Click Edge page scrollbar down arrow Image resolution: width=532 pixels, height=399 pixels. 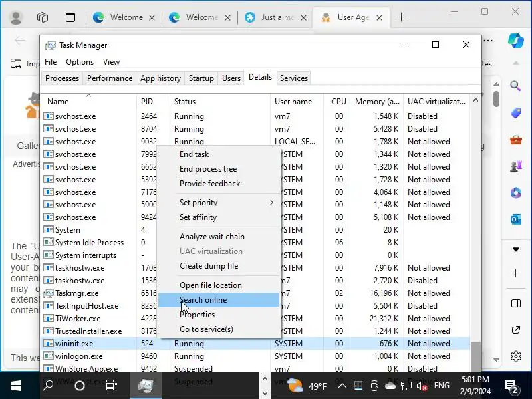pos(496,360)
